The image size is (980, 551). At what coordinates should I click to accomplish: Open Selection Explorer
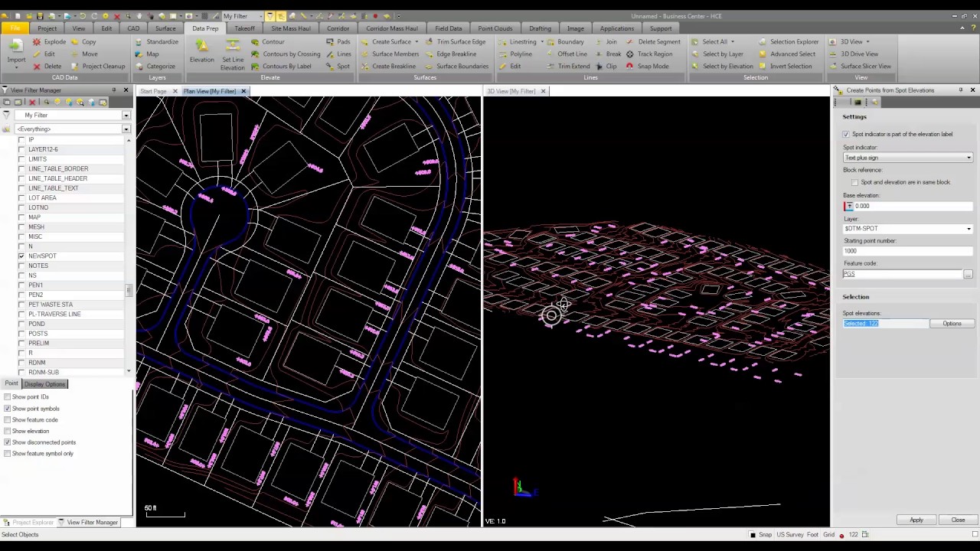tap(789, 42)
